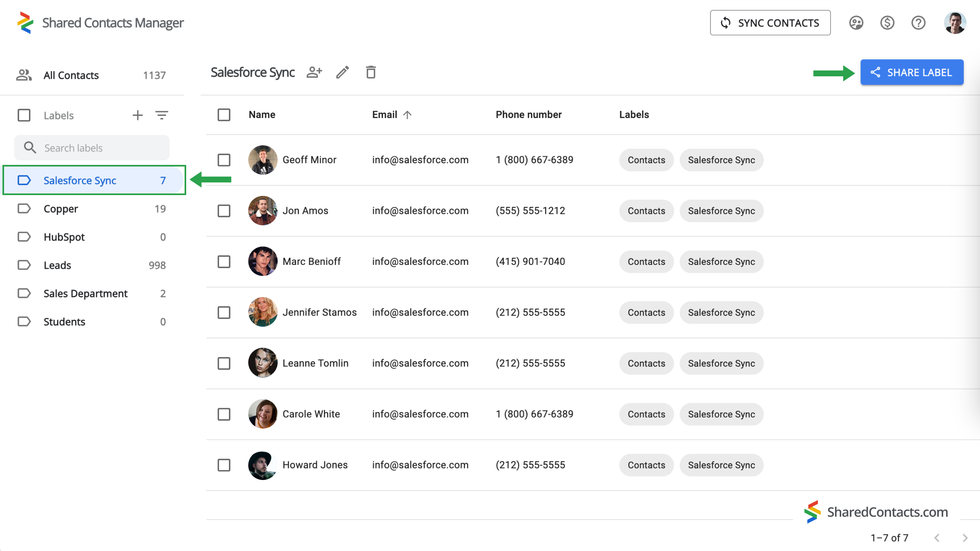Click Jennifer Stamos's profile photo
980x551 pixels.
pos(263,312)
